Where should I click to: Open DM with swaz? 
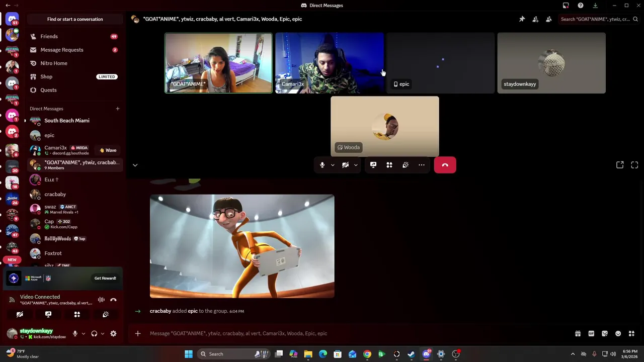click(x=75, y=209)
